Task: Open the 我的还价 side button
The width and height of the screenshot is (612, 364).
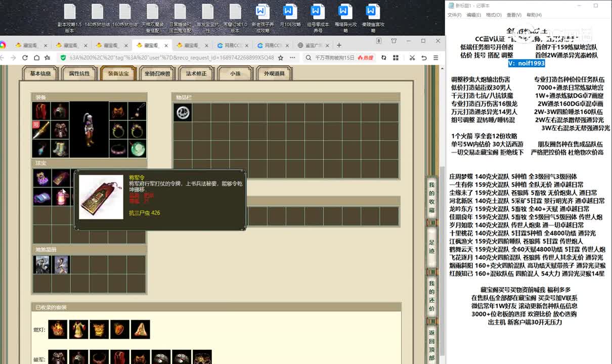Action: click(x=431, y=296)
